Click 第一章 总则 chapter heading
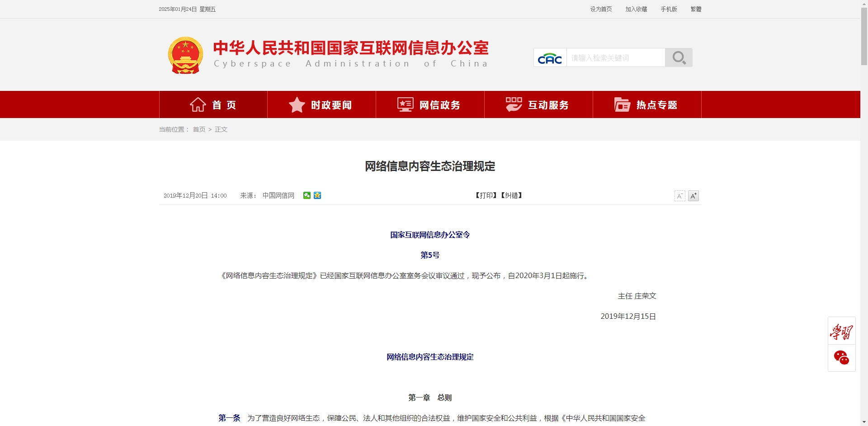 pyautogui.click(x=430, y=398)
